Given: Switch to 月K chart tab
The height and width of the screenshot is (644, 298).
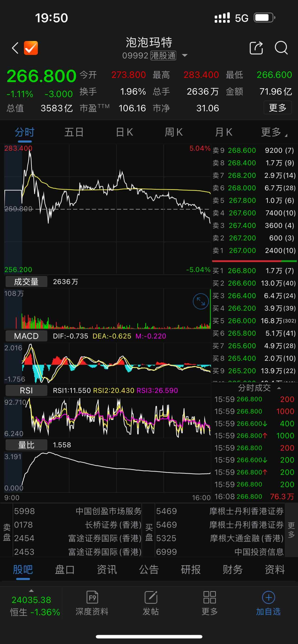Looking at the screenshot, I should click(224, 132).
